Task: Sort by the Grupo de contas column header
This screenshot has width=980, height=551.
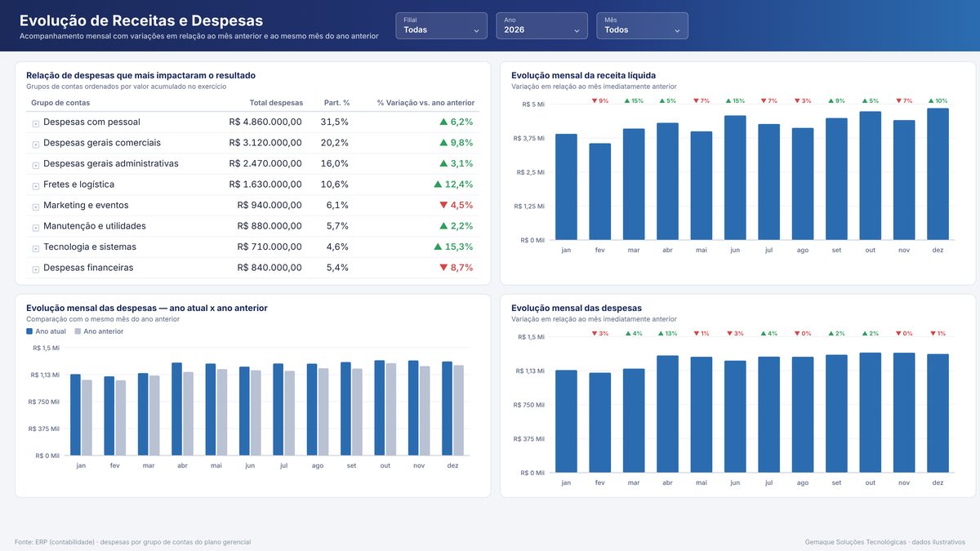Action: (x=60, y=103)
